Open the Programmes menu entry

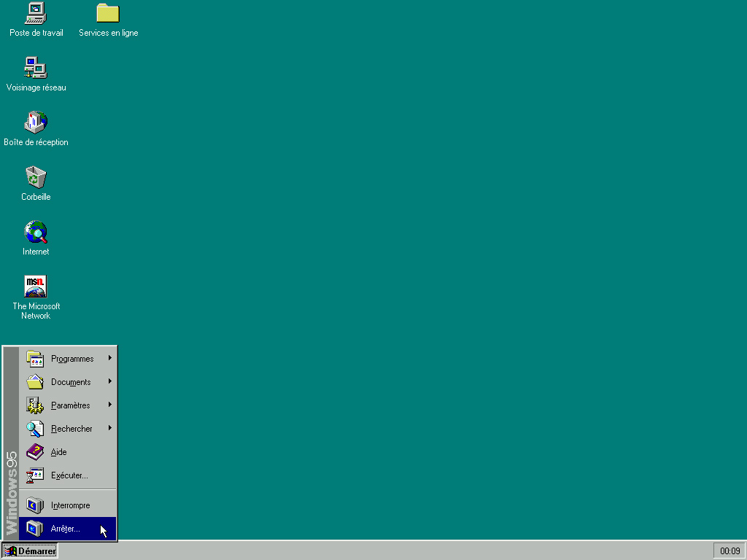click(x=67, y=359)
